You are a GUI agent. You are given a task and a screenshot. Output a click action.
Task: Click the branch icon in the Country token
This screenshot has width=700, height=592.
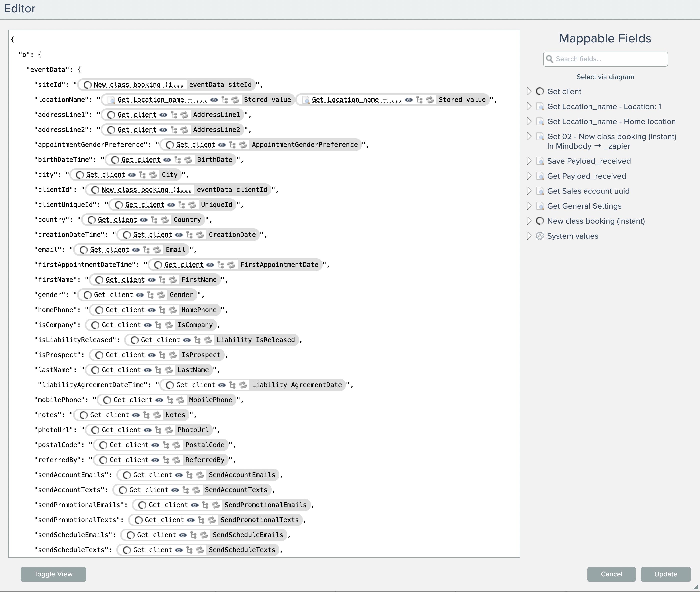pyautogui.click(x=154, y=220)
